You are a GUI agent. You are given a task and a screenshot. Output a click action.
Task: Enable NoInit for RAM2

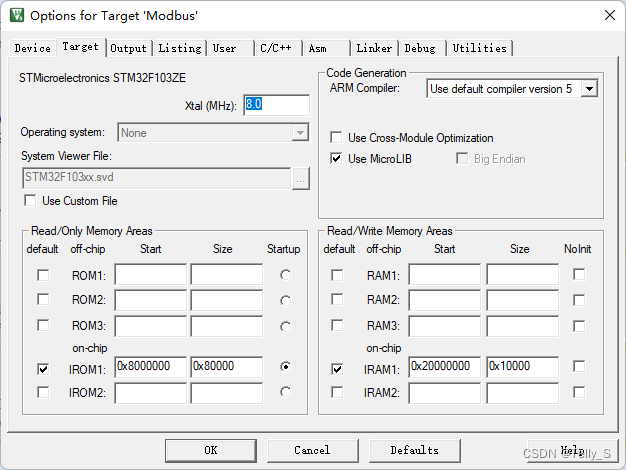click(579, 300)
